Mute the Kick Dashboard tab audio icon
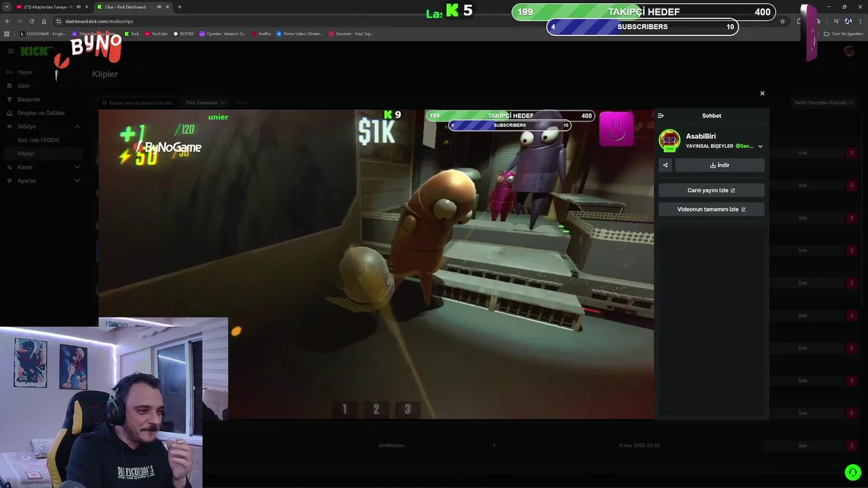 [159, 7]
